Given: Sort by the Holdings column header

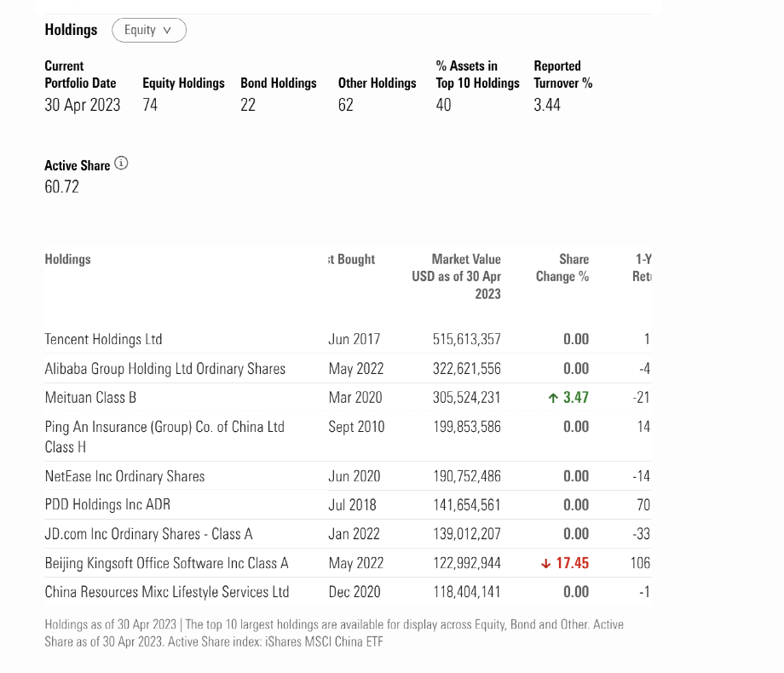Looking at the screenshot, I should pos(67,259).
